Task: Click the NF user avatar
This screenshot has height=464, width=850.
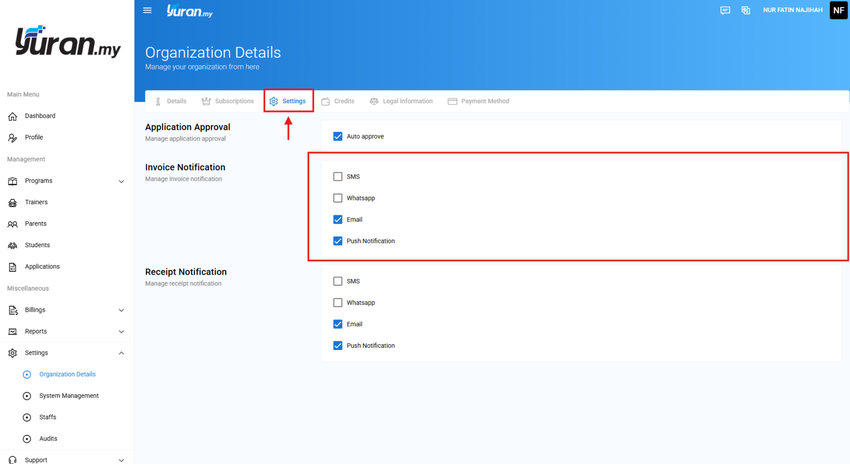Action: pyautogui.click(x=839, y=10)
